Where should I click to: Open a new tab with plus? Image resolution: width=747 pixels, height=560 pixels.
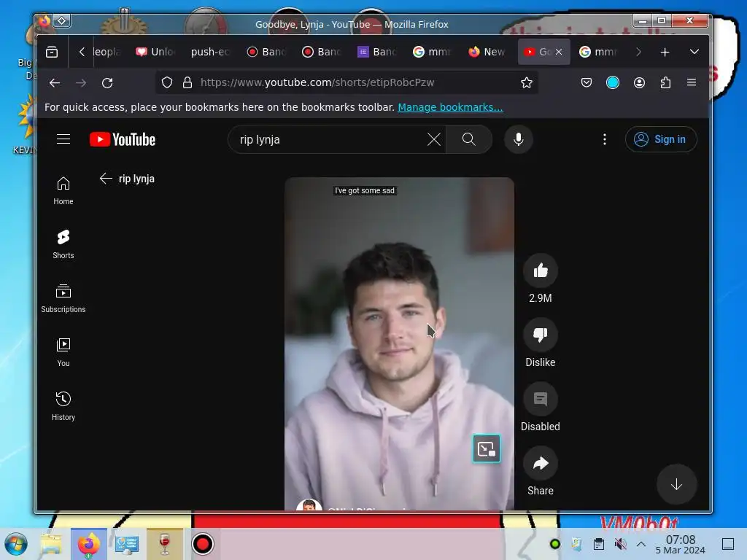[665, 52]
